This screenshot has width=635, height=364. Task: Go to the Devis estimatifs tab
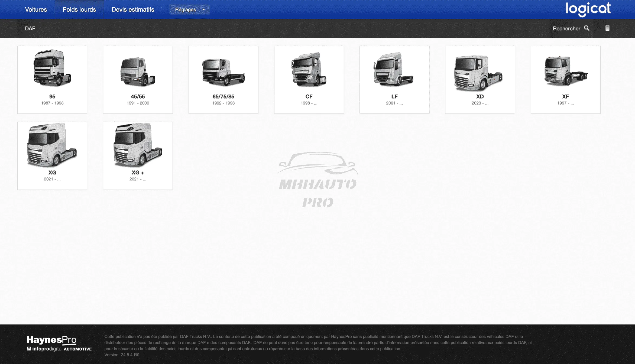coord(133,9)
